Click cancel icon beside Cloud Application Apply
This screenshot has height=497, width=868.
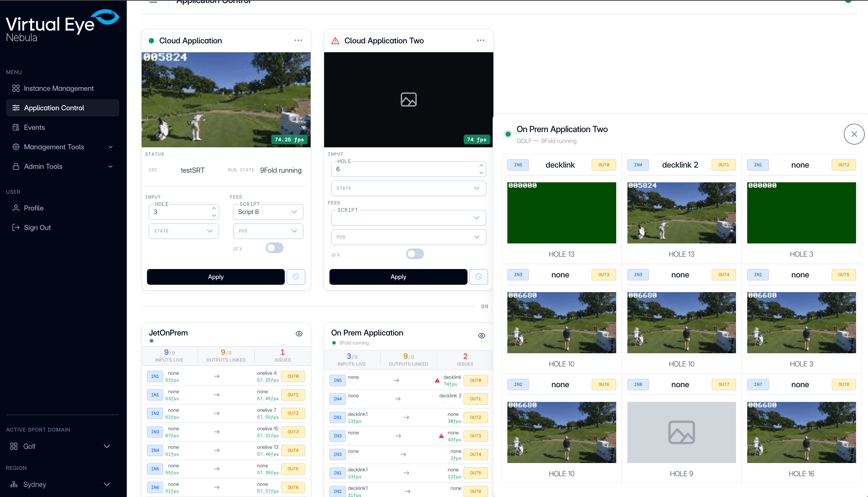tap(296, 277)
